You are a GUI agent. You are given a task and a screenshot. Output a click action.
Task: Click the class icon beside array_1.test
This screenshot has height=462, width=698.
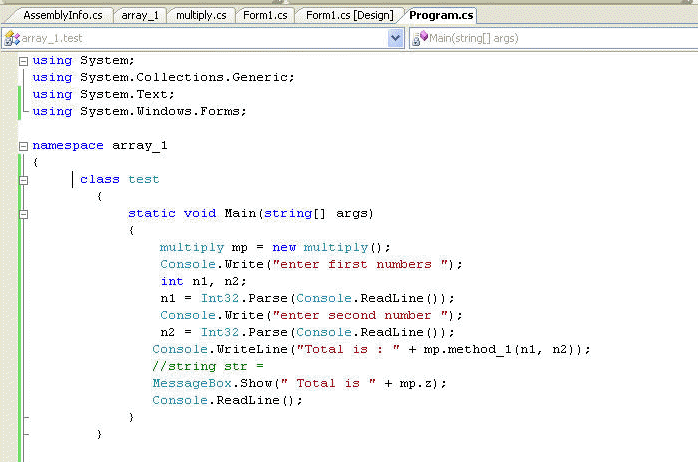point(11,38)
